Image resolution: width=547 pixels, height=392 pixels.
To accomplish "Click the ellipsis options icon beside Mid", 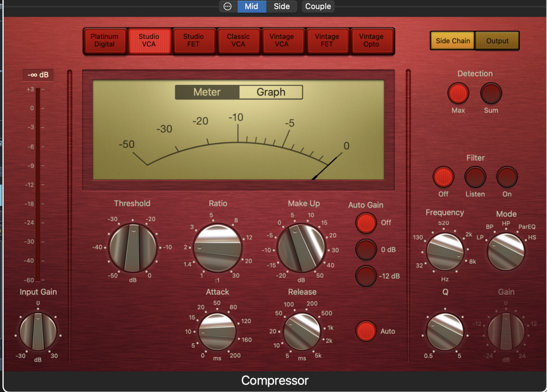I will [x=228, y=6].
